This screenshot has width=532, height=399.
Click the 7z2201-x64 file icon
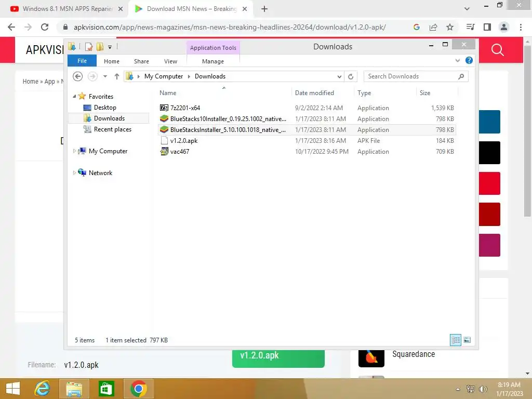coord(164,108)
